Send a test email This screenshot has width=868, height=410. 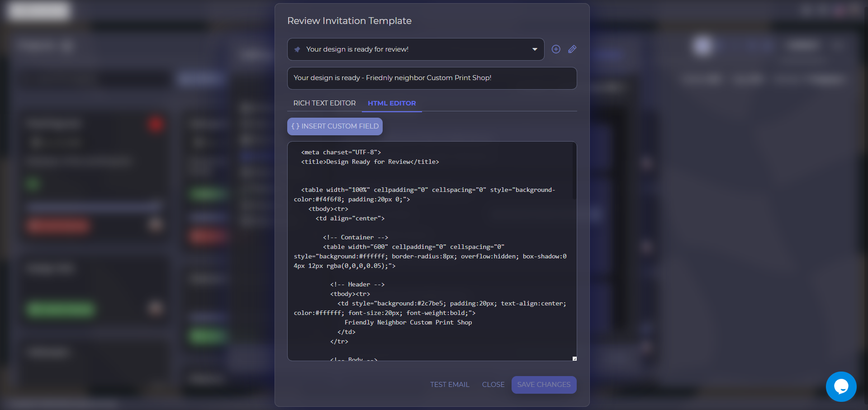(x=449, y=385)
